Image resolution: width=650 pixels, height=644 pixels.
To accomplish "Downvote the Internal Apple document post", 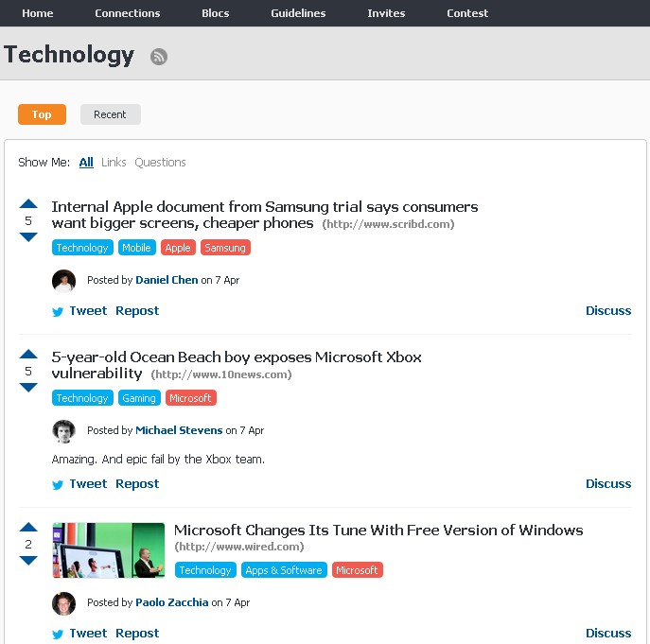I will [x=28, y=236].
